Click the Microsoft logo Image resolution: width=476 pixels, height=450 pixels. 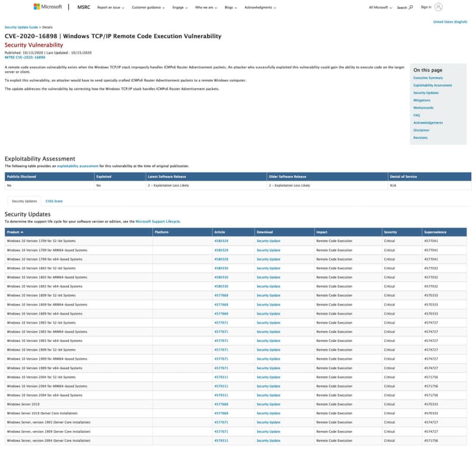coord(48,7)
